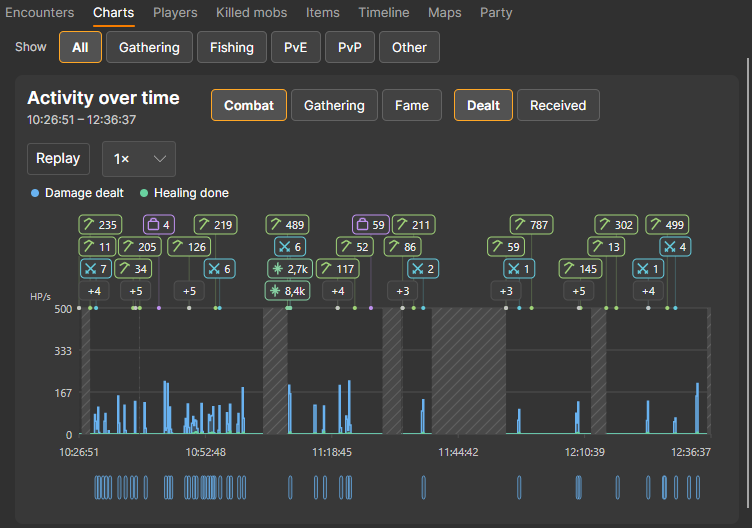The image size is (752, 528).
Task: Switch to the Killed mobs tab
Action: click(x=251, y=12)
